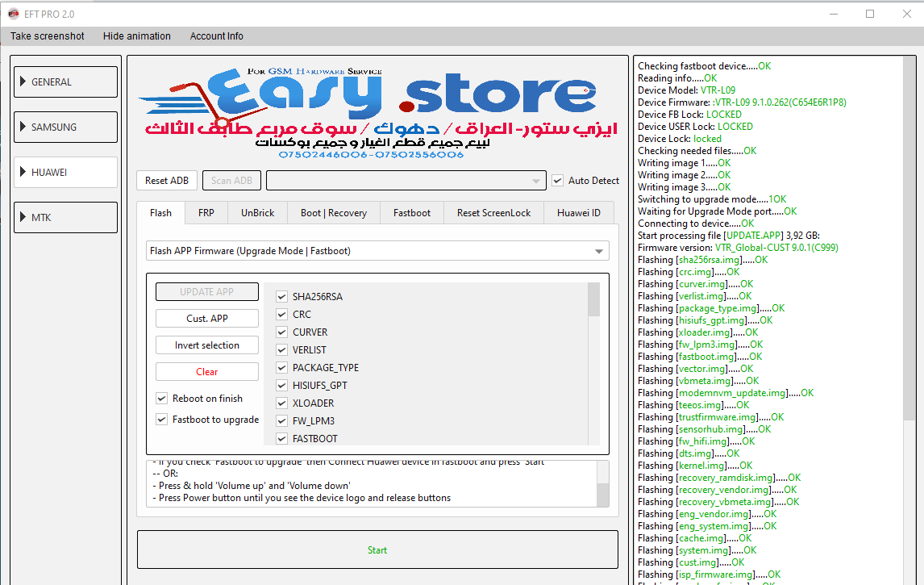The width and height of the screenshot is (924, 585).
Task: Open the Reset ScreenLock tab
Action: coord(493,213)
